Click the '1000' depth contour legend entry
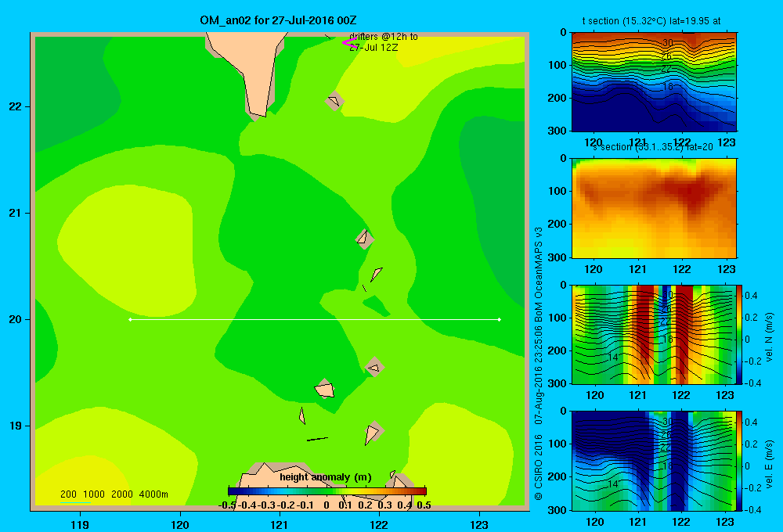The height and width of the screenshot is (532, 783). (x=94, y=494)
